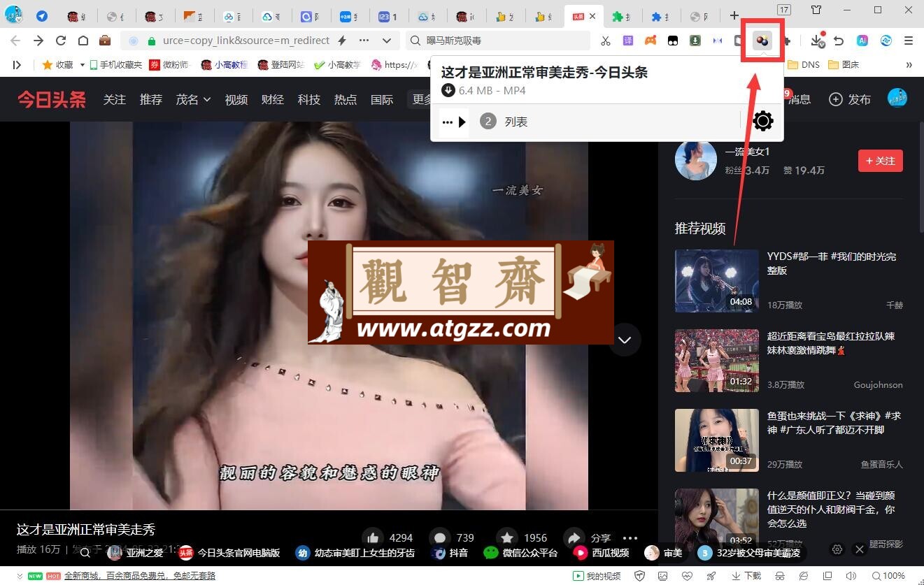Open the 今日头条 logo home link

(52, 99)
